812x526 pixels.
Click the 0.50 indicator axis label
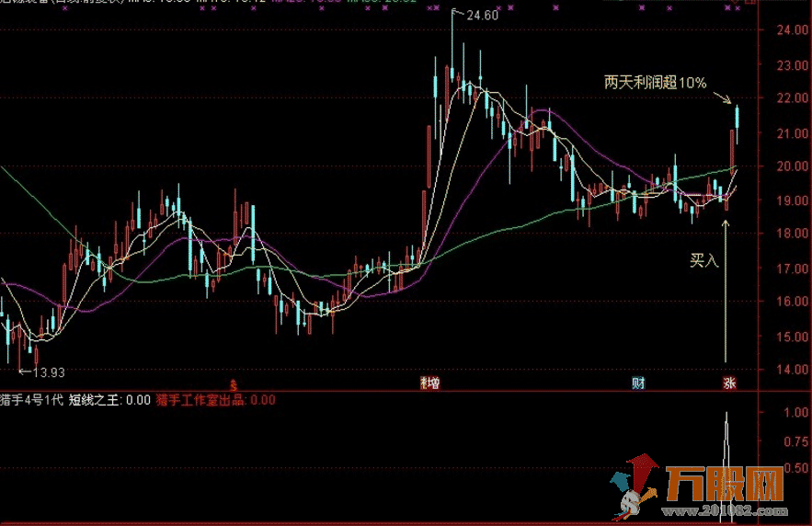coord(796,468)
